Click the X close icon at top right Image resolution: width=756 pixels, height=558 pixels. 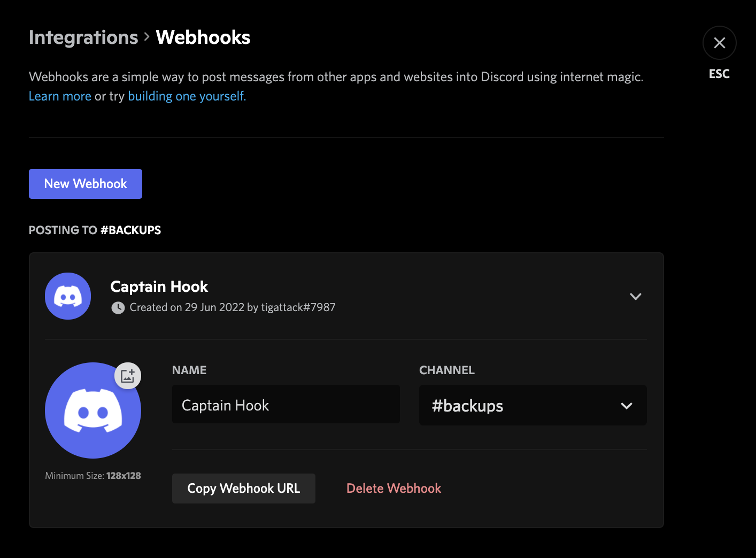coord(719,43)
